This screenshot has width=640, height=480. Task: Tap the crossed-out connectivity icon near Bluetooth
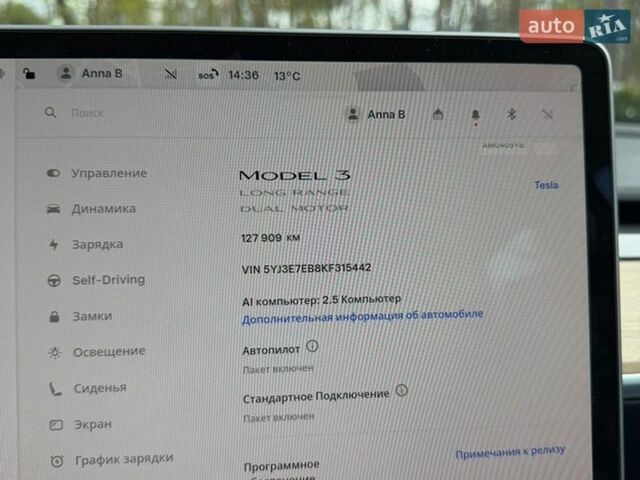pyautogui.click(x=547, y=115)
